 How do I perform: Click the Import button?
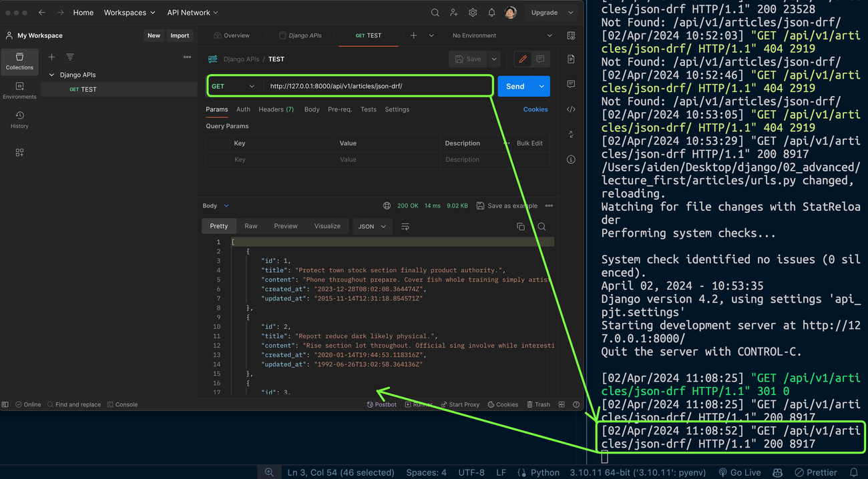click(x=180, y=35)
